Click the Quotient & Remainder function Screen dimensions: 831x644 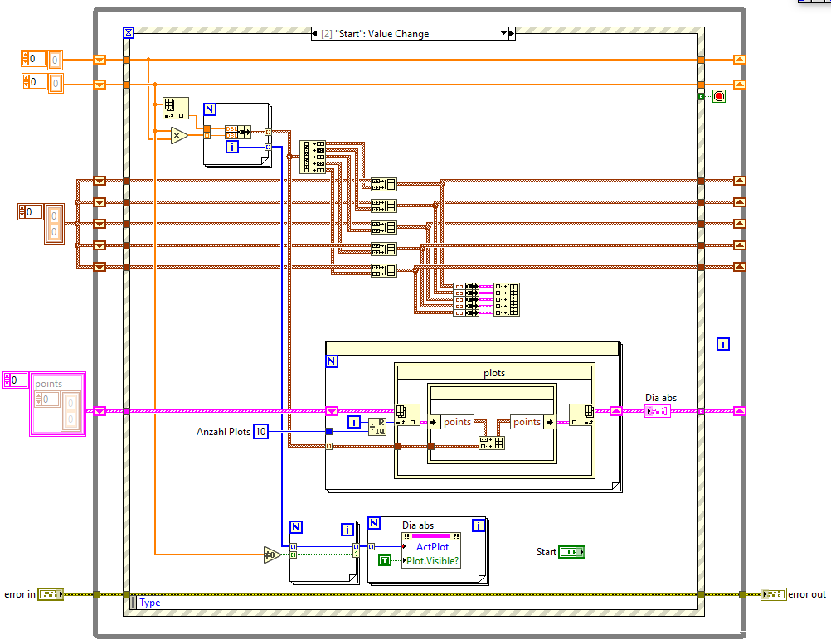pyautogui.click(x=377, y=426)
